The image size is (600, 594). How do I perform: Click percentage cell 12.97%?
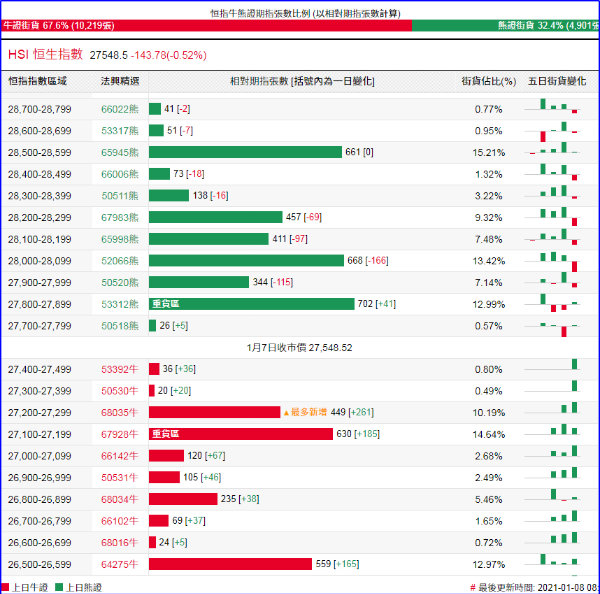[x=489, y=565]
